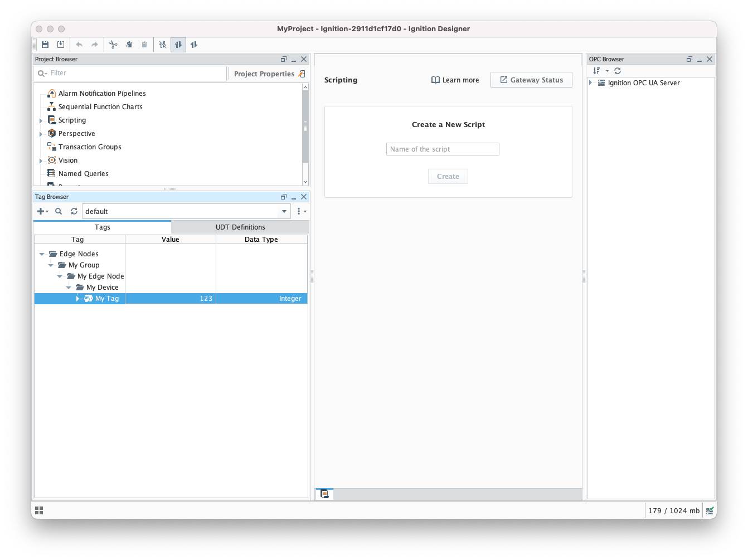
Task: Click the Save project toolbar icon
Action: pyautogui.click(x=45, y=45)
